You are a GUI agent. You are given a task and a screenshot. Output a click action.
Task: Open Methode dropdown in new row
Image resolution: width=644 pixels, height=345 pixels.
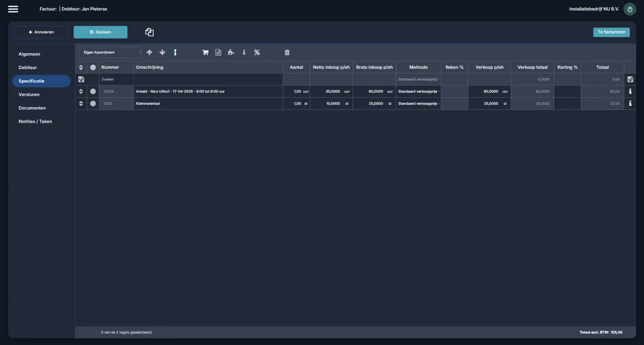click(419, 79)
